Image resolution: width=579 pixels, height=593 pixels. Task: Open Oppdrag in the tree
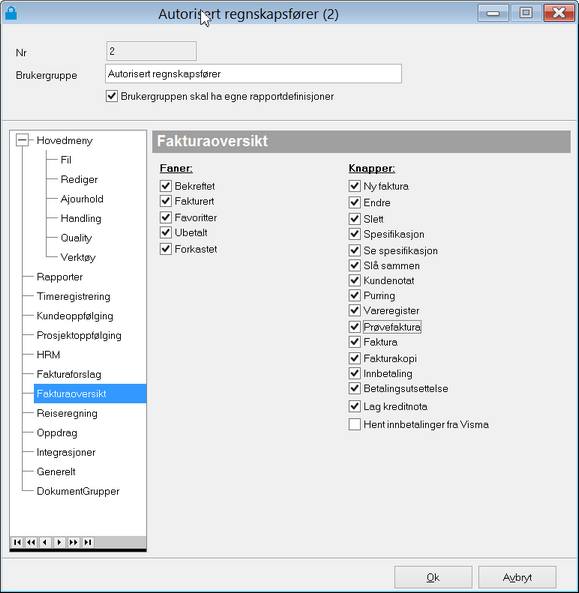[57, 433]
